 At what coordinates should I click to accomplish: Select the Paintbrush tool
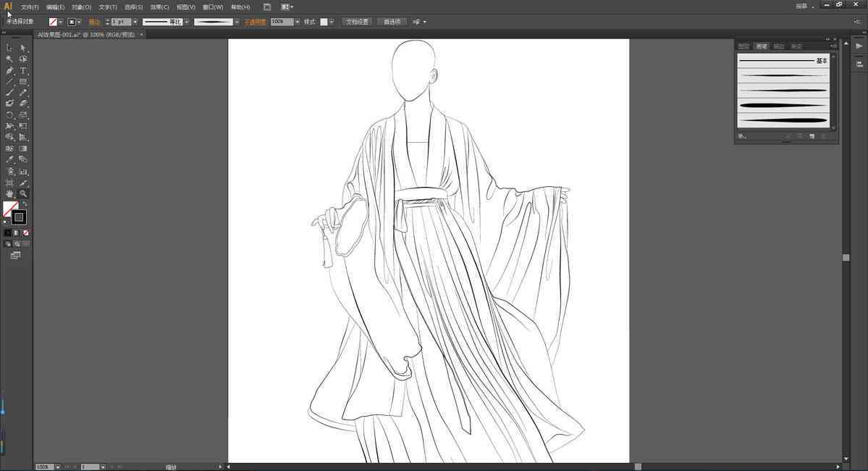pos(9,93)
